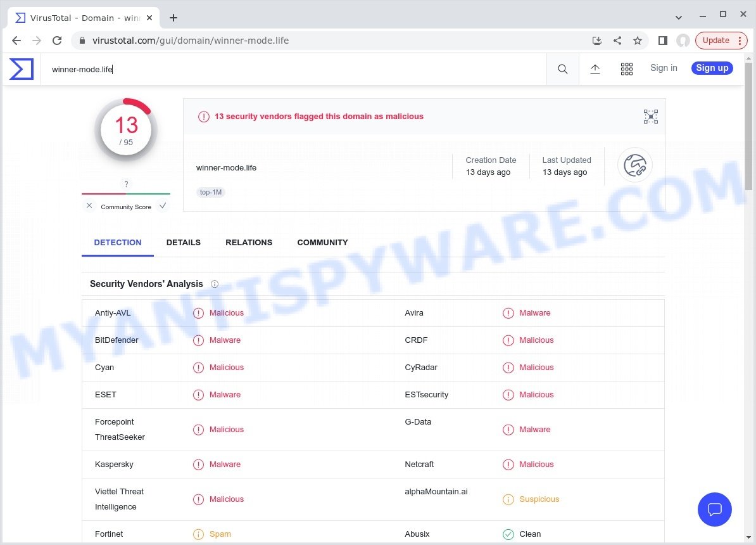Click the CRDF vendor name
The image size is (756, 545).
tap(416, 340)
